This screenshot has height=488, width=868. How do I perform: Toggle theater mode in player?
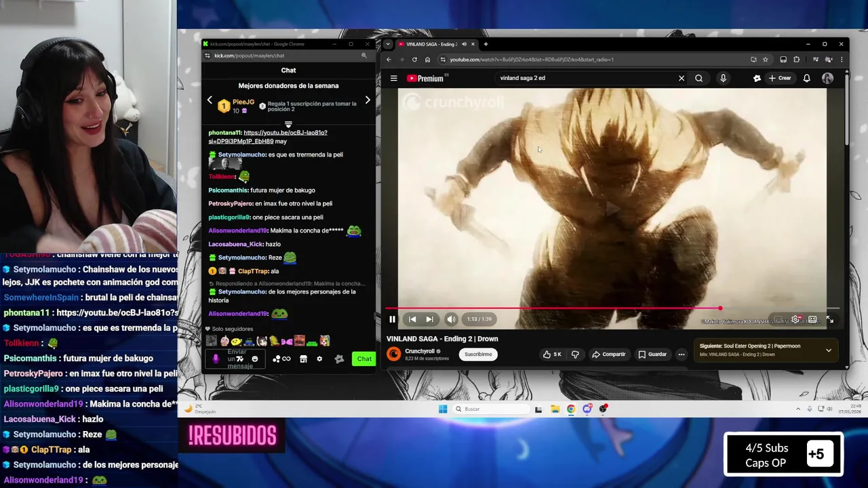point(812,319)
